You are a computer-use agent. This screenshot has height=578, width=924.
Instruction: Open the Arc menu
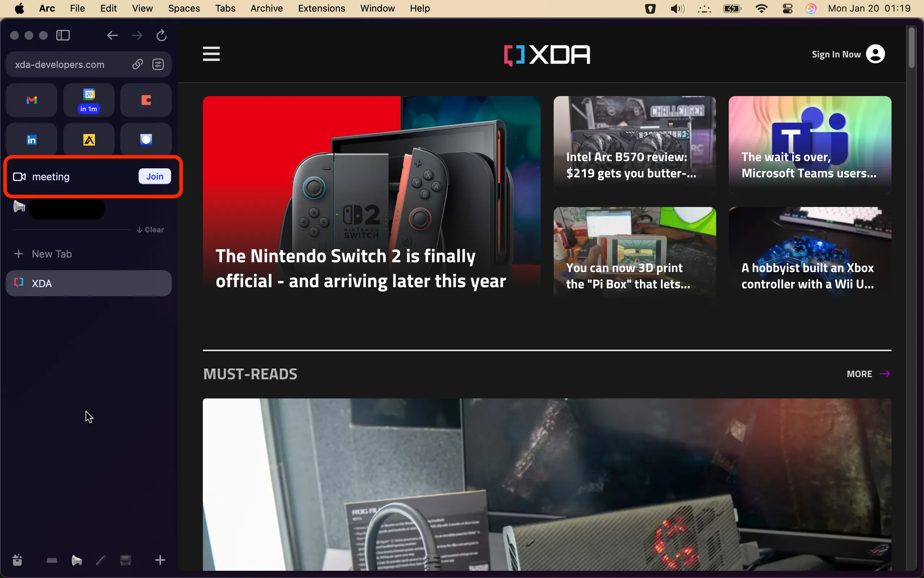coord(47,8)
